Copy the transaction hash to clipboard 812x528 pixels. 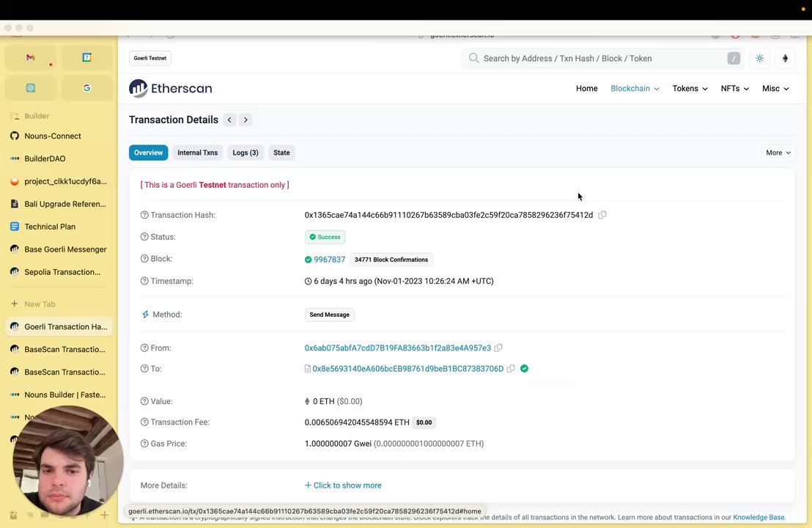point(602,215)
